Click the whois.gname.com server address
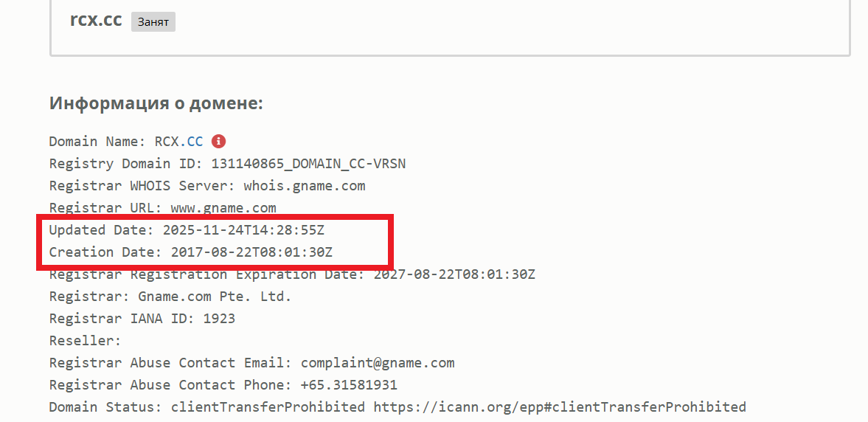 coord(305,186)
